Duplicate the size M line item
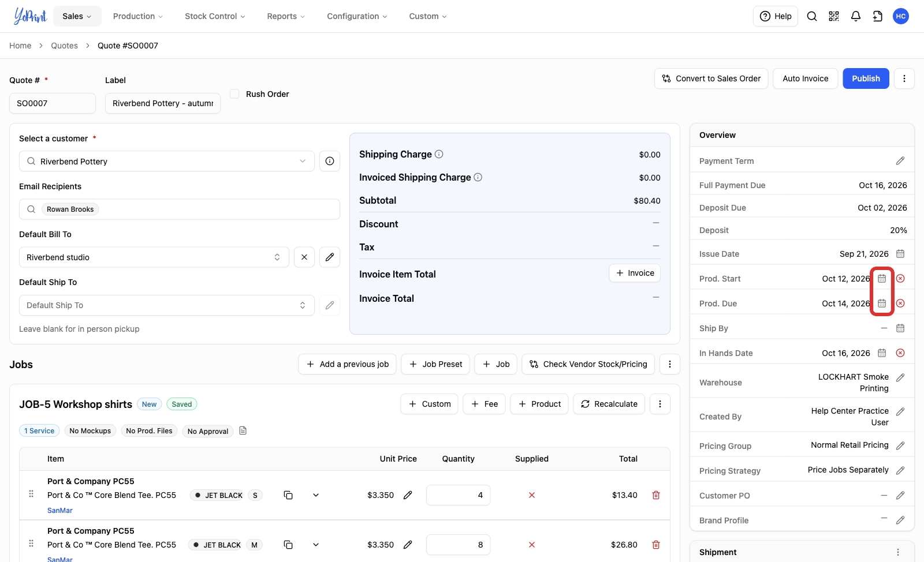The width and height of the screenshot is (924, 562). click(288, 545)
